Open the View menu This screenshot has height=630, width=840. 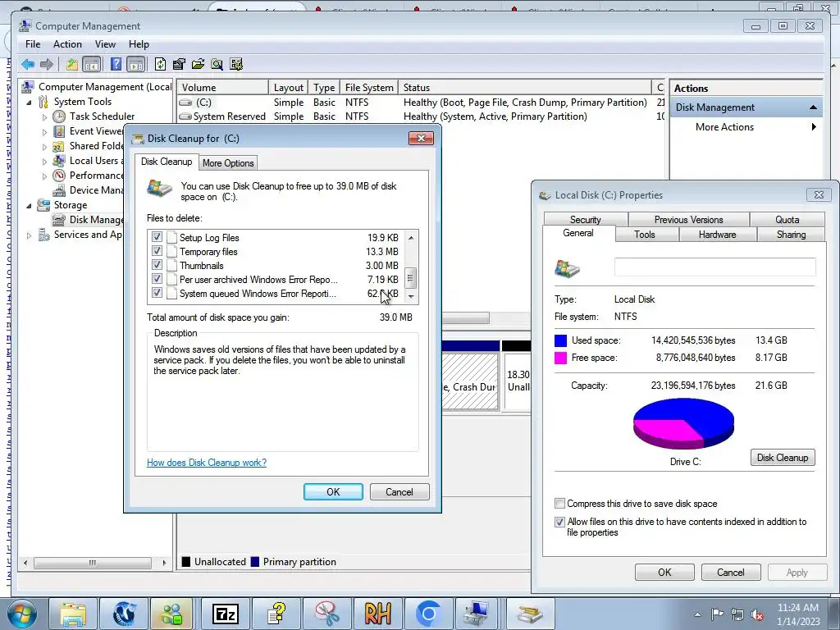tap(105, 44)
